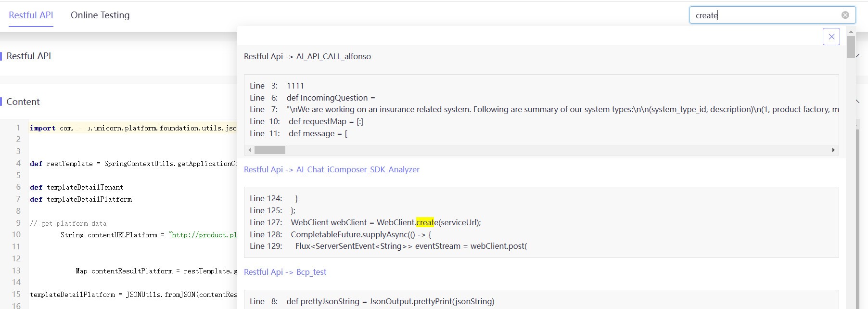Screen dimensions: 868x309
Task: Select Line 128 CompletableFuture.supplyAsync text
Action: coord(361,234)
